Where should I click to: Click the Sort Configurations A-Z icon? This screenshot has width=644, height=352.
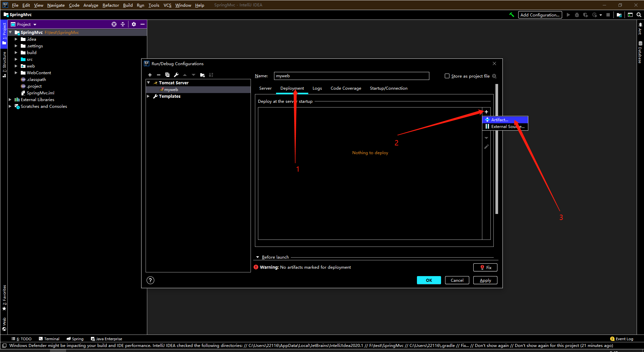point(211,75)
